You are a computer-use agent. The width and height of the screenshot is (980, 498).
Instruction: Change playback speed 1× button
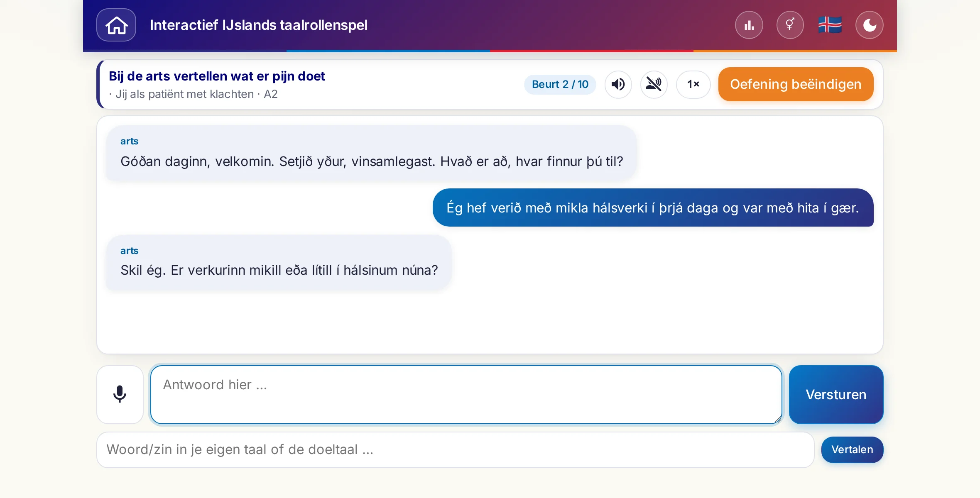[x=693, y=84]
